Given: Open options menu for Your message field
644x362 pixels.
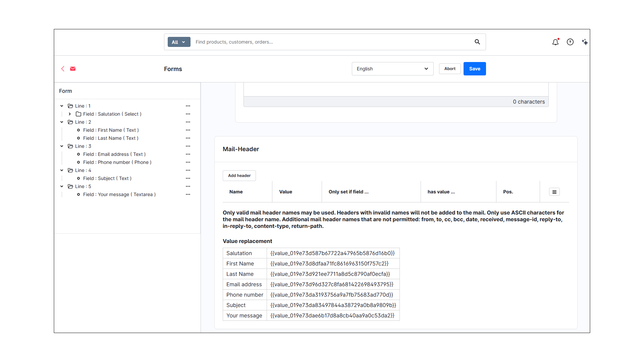Looking at the screenshot, I should coord(188,194).
